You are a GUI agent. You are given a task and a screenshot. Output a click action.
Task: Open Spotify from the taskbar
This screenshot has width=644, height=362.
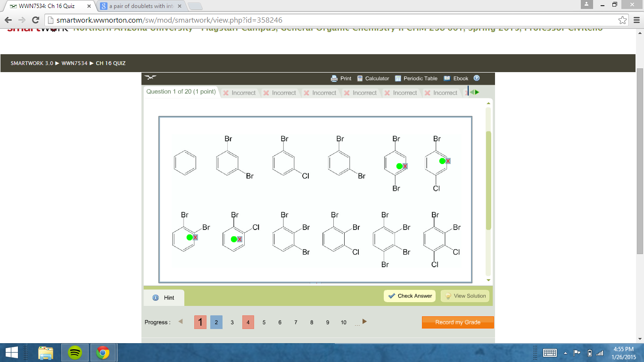click(x=74, y=352)
